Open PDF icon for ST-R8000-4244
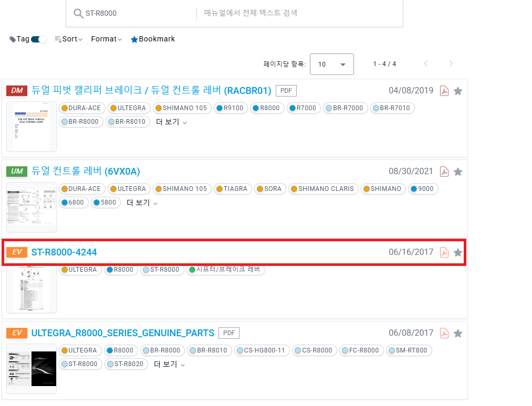This screenshot has width=532, height=406. pyautogui.click(x=444, y=252)
